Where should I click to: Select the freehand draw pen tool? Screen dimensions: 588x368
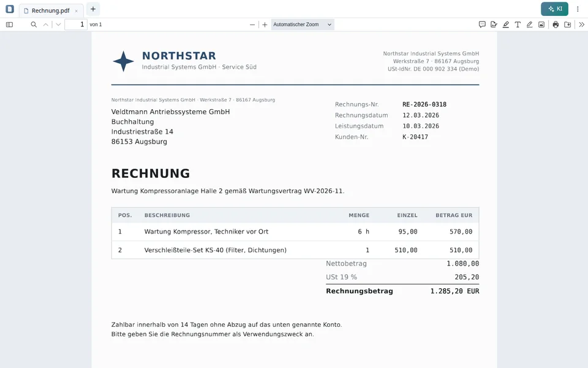[x=529, y=25]
